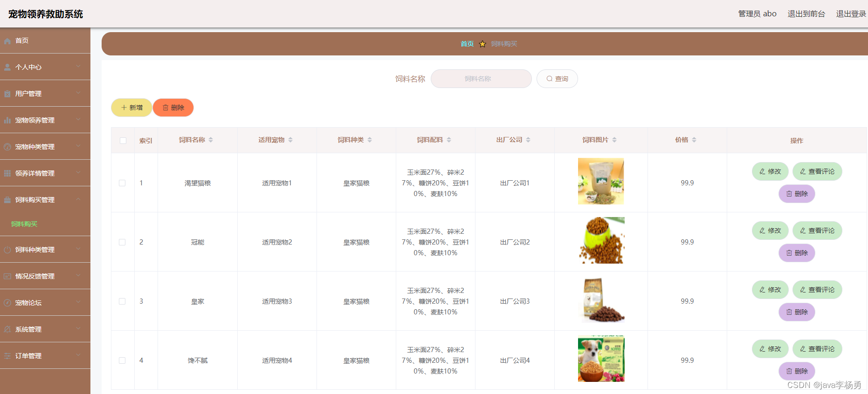Viewport: 868px width, 394px height.
Task: Expand the 饲料种类管理 menu chevron
Action: (78, 249)
